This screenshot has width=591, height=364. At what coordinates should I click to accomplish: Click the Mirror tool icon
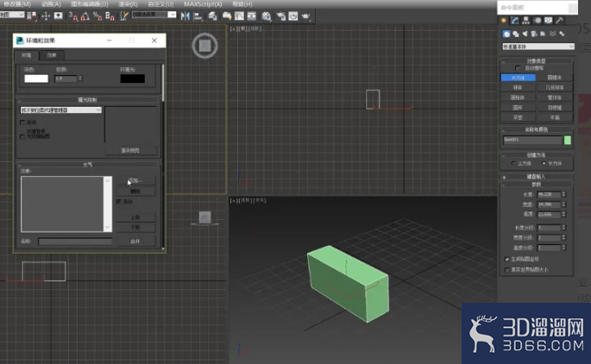tap(185, 16)
